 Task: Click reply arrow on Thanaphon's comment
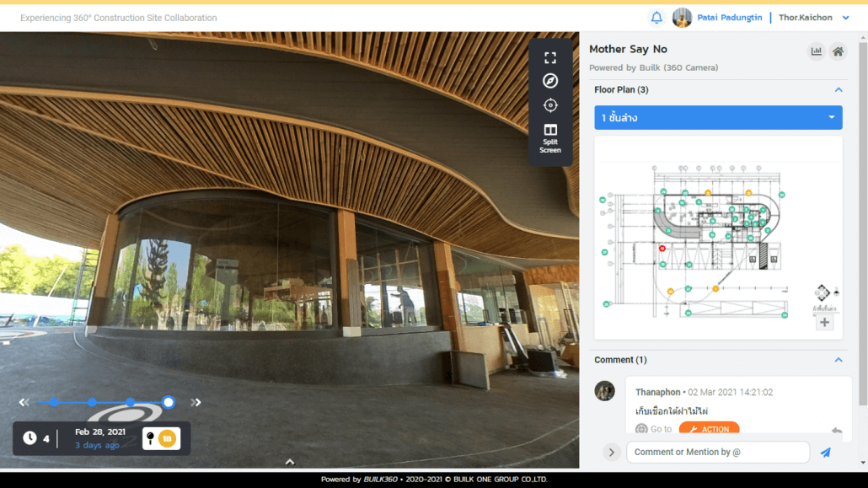tap(837, 430)
